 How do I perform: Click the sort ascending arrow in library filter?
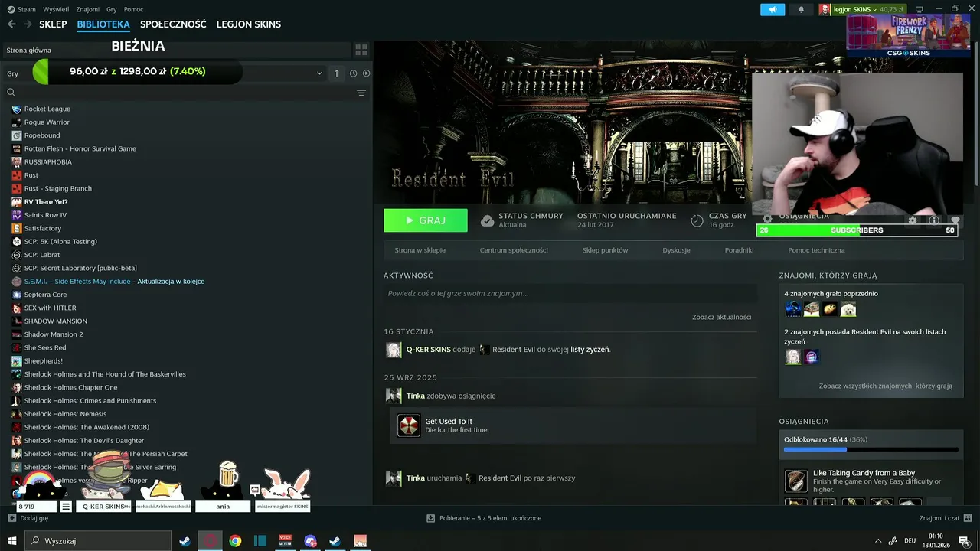pos(337,73)
